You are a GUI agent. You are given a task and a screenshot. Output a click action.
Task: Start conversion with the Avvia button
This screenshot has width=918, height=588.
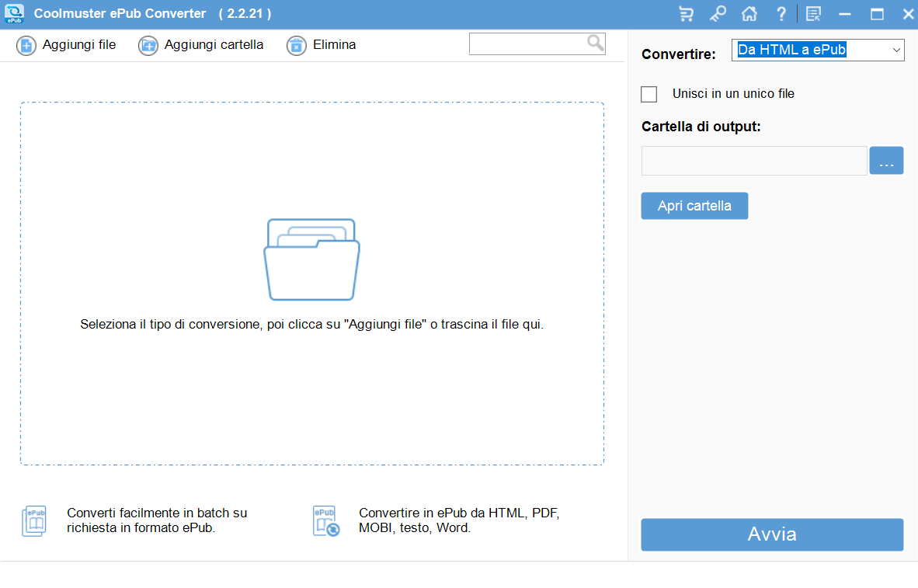772,534
